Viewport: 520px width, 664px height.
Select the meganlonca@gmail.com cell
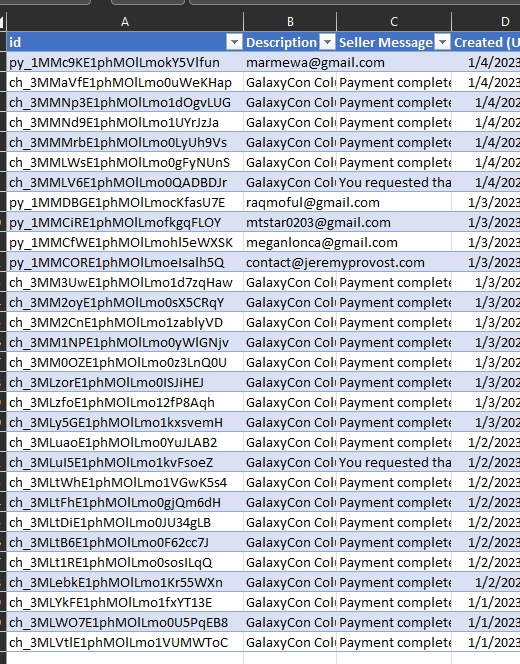pos(290,243)
